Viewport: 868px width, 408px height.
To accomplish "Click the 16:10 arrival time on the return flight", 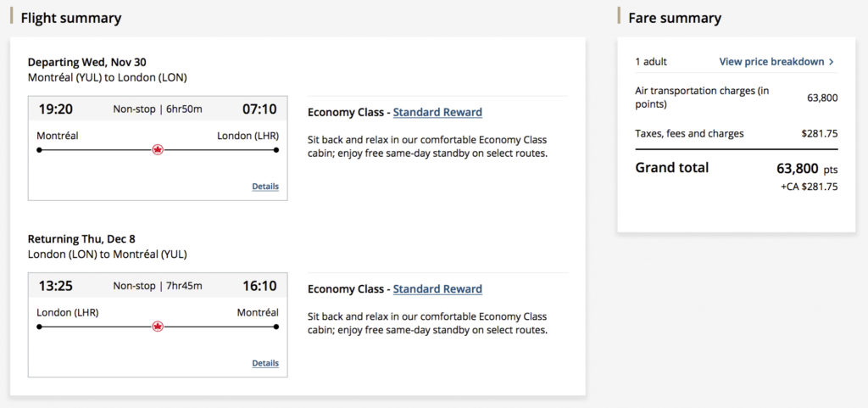I will [x=260, y=285].
